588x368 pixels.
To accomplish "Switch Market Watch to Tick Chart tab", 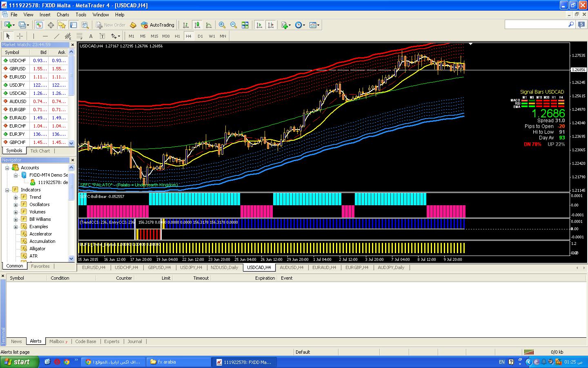I will [x=40, y=151].
